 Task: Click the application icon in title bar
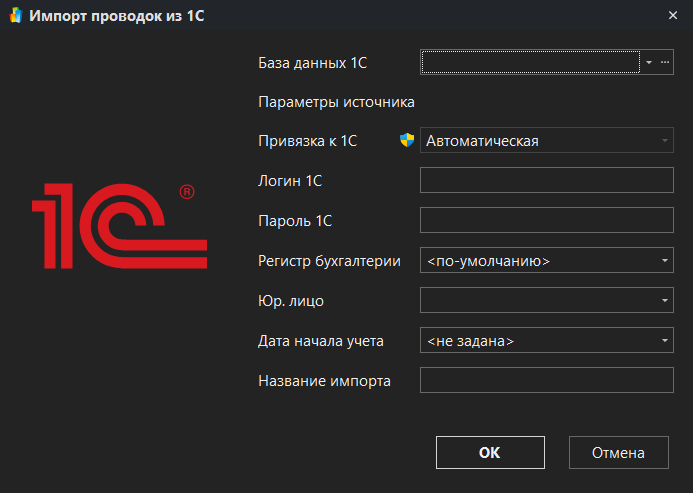tap(15, 15)
